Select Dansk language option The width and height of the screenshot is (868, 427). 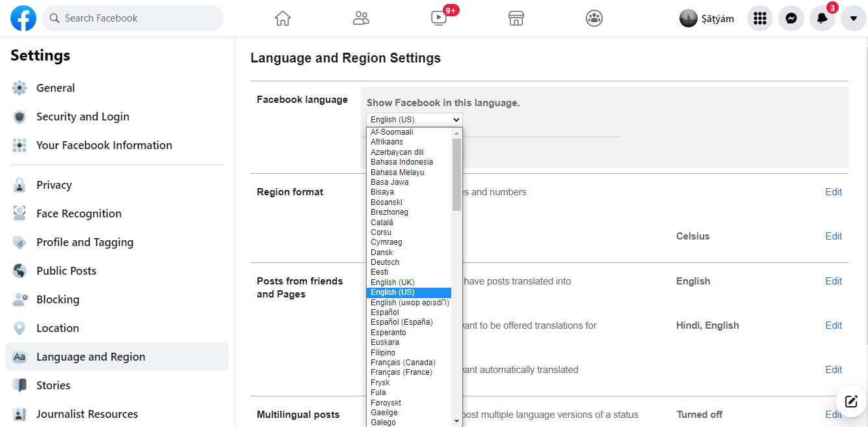click(409, 253)
